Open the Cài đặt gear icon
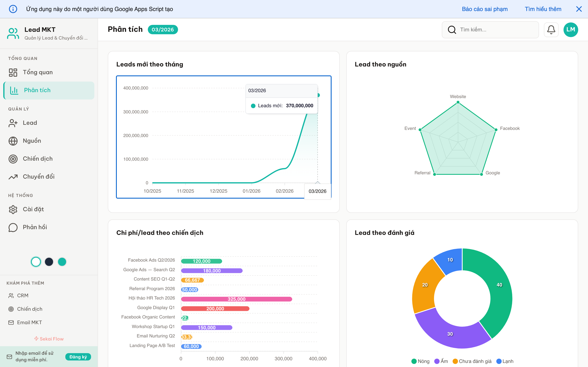This screenshot has width=588, height=367. coord(13,209)
